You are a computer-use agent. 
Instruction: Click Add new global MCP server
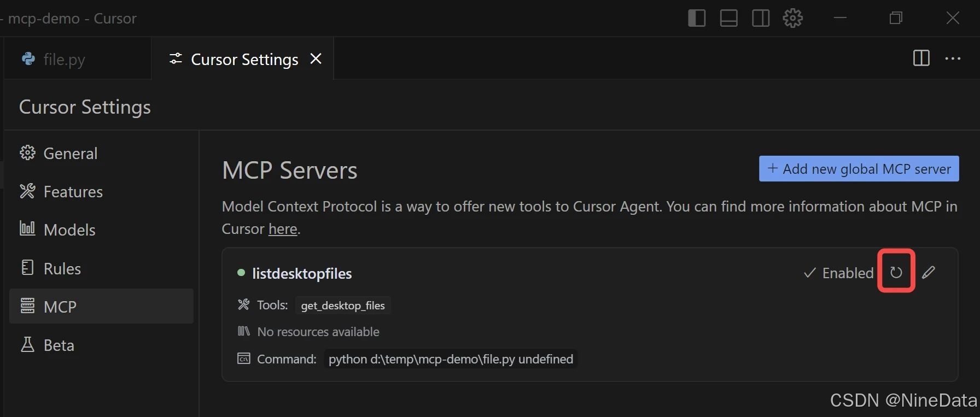point(859,169)
